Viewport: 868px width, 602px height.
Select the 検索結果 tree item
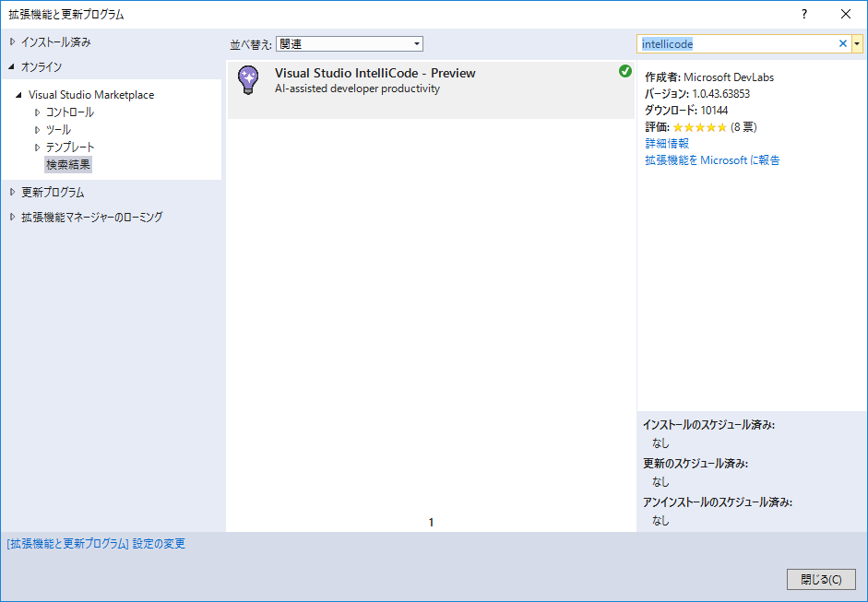(x=68, y=164)
